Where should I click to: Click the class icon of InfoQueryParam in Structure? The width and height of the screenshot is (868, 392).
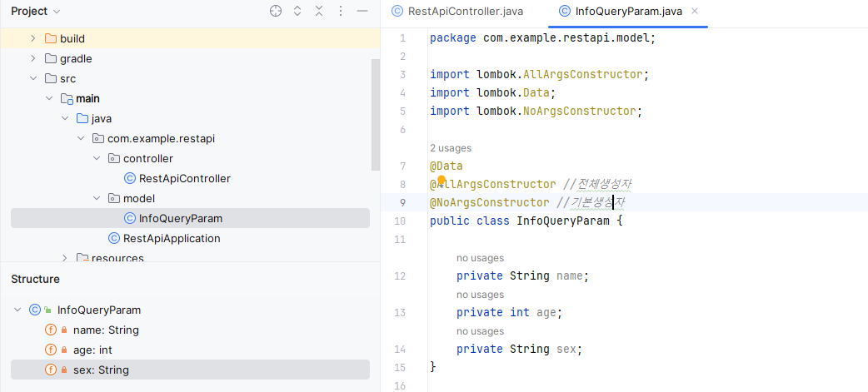click(35, 310)
